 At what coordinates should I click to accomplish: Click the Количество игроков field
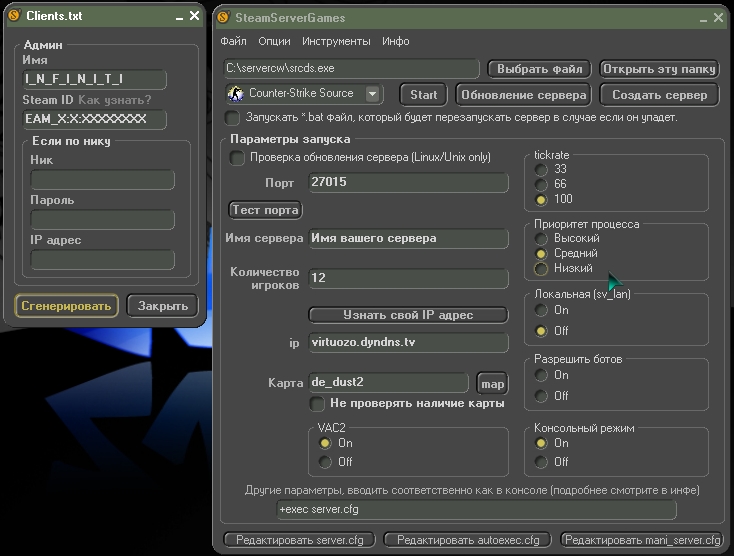click(x=408, y=278)
